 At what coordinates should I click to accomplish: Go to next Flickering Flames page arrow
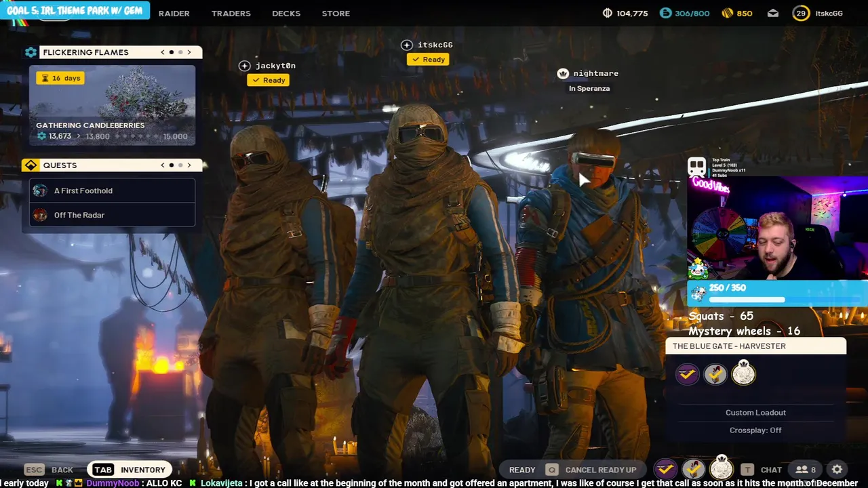[189, 52]
